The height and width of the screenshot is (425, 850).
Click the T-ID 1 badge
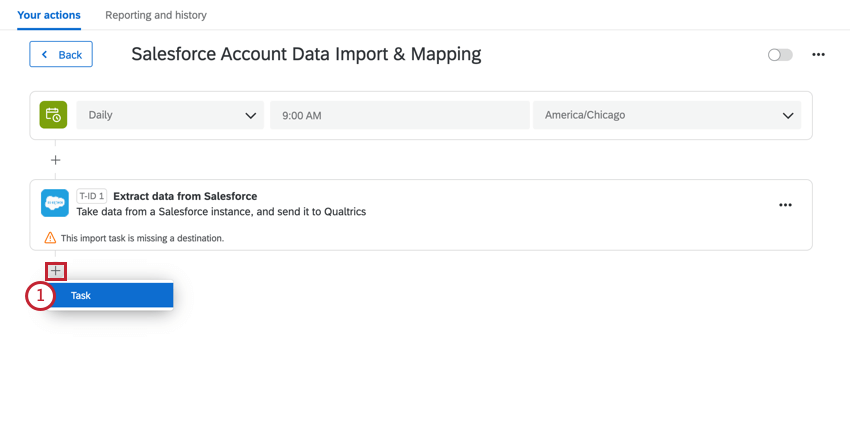pyautogui.click(x=92, y=196)
